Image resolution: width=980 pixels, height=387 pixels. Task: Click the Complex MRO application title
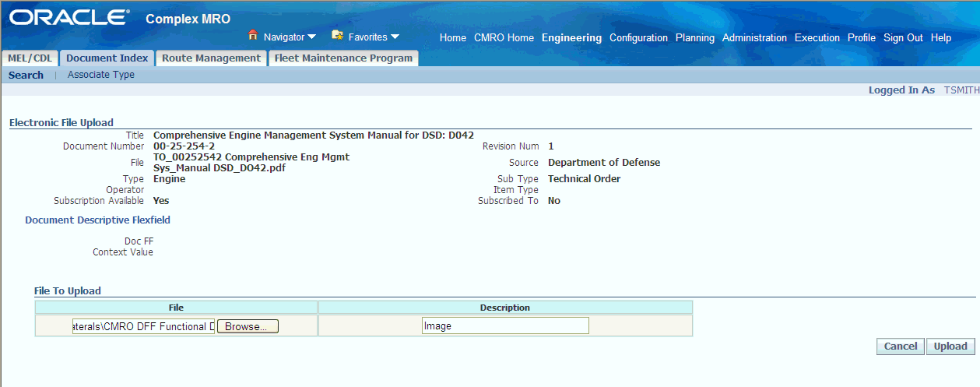pos(188,19)
